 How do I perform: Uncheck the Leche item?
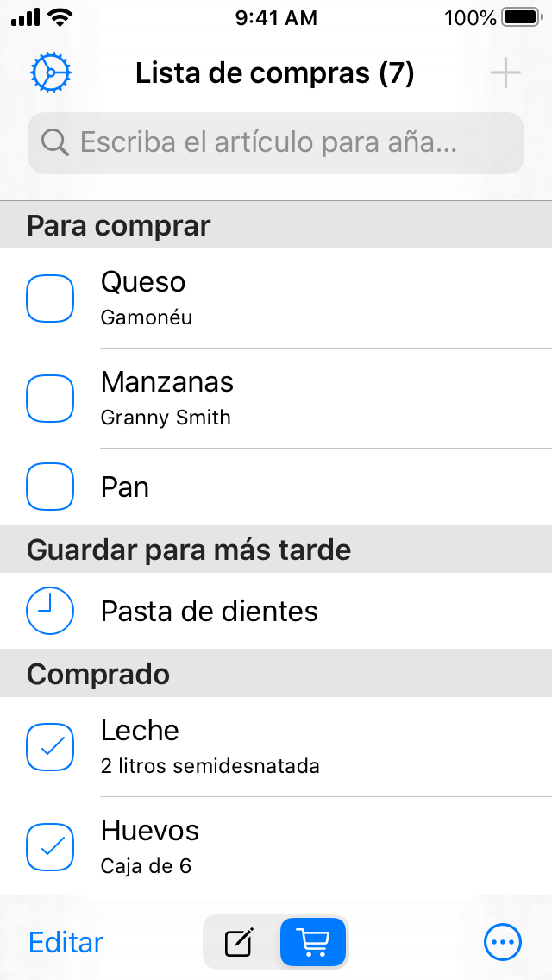pyautogui.click(x=50, y=747)
